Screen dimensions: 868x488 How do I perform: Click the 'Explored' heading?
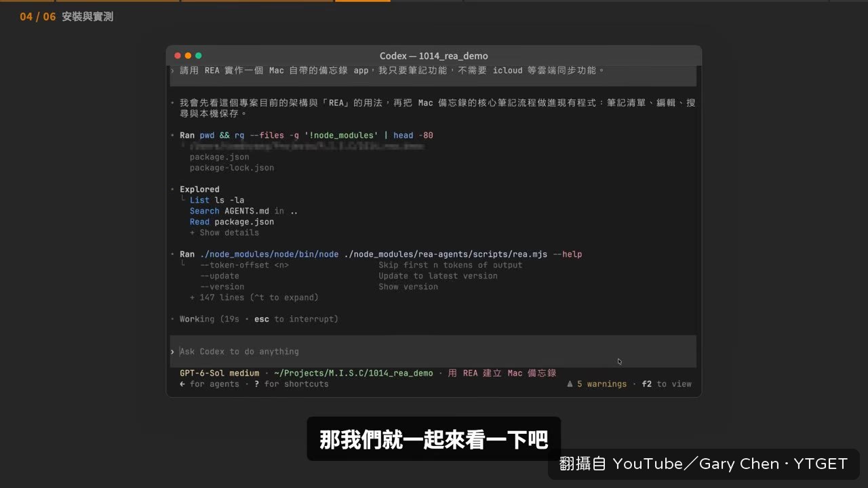199,189
